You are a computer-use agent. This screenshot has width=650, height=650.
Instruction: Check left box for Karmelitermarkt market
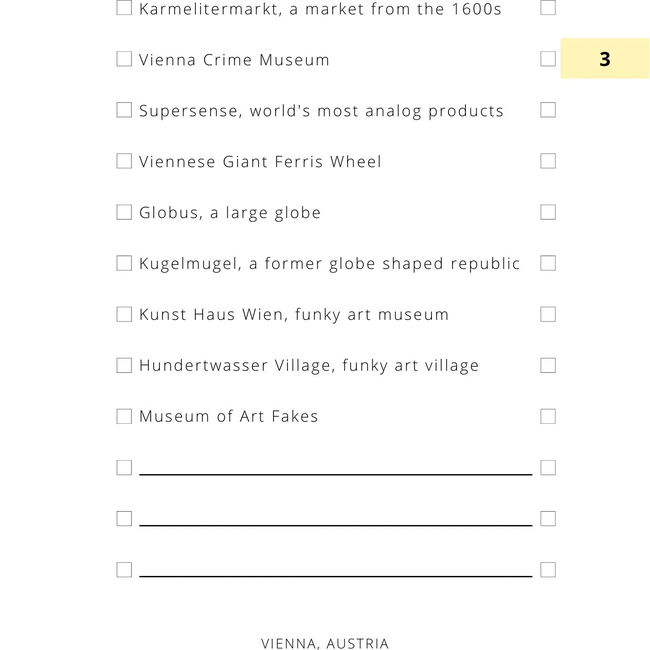pos(124,7)
